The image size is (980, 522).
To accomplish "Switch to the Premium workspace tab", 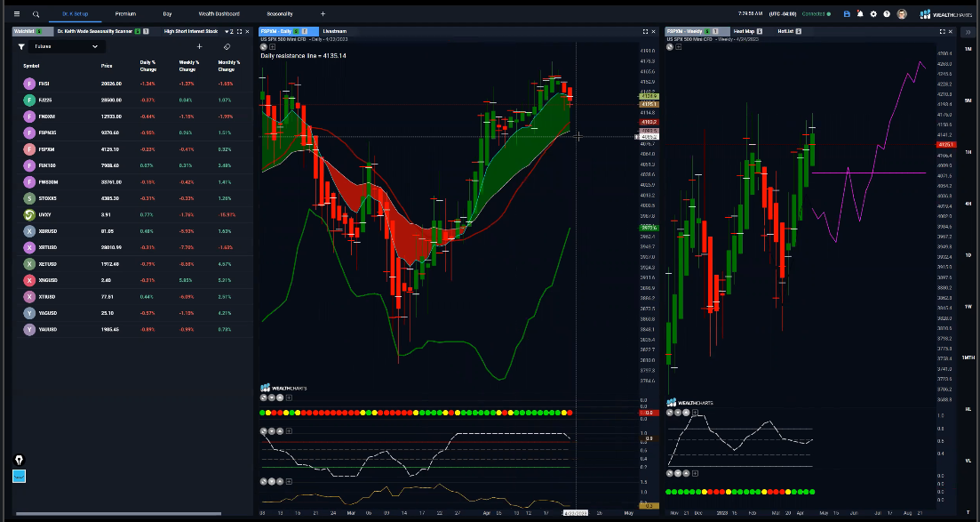I will pyautogui.click(x=125, y=13).
